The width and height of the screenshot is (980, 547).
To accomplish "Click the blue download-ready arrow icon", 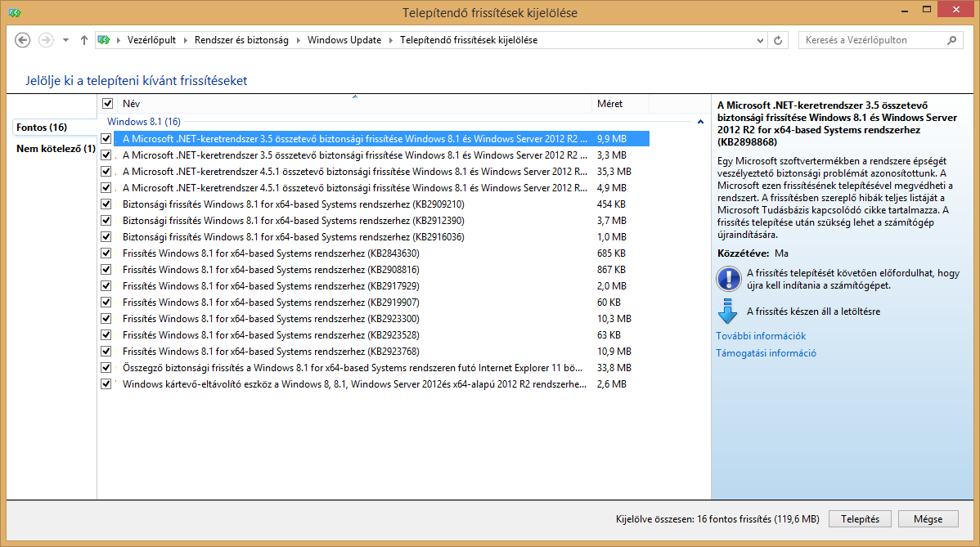I will click(727, 311).
